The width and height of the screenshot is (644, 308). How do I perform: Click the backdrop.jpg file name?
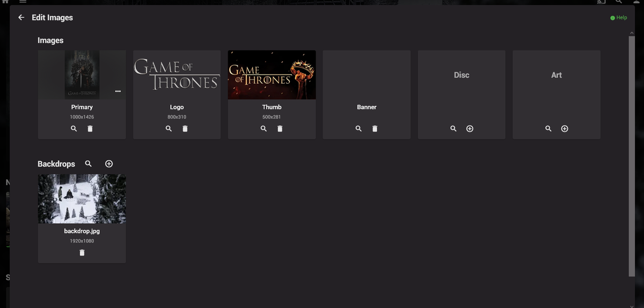coord(82,231)
